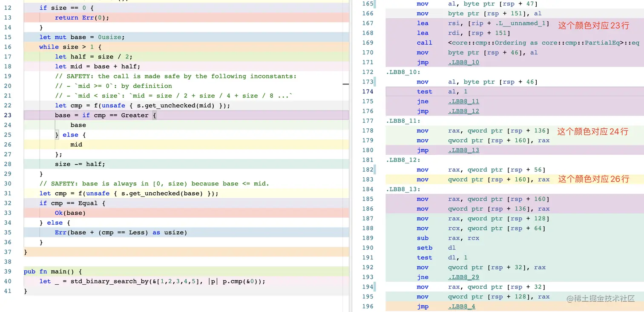This screenshot has width=644, height=312.
Task: Click the .LBB8_11 link on line 175
Action: tap(463, 101)
